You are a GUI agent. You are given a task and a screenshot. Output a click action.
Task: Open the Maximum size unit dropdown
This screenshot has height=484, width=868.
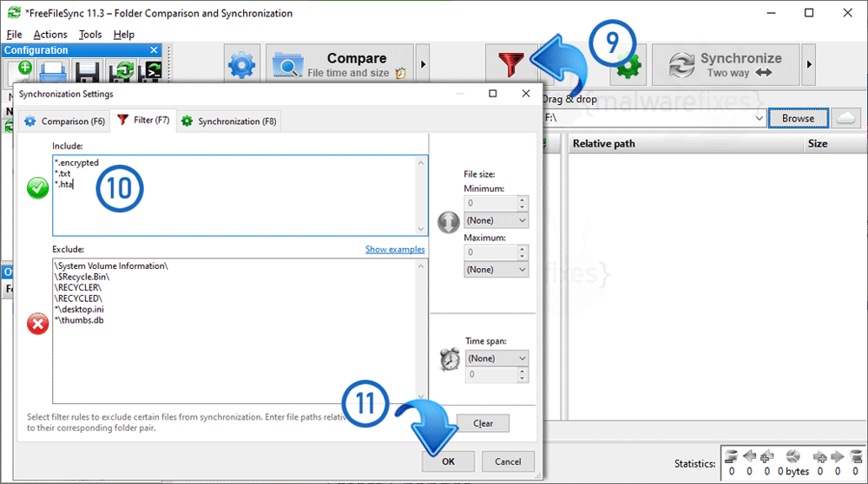(x=496, y=270)
